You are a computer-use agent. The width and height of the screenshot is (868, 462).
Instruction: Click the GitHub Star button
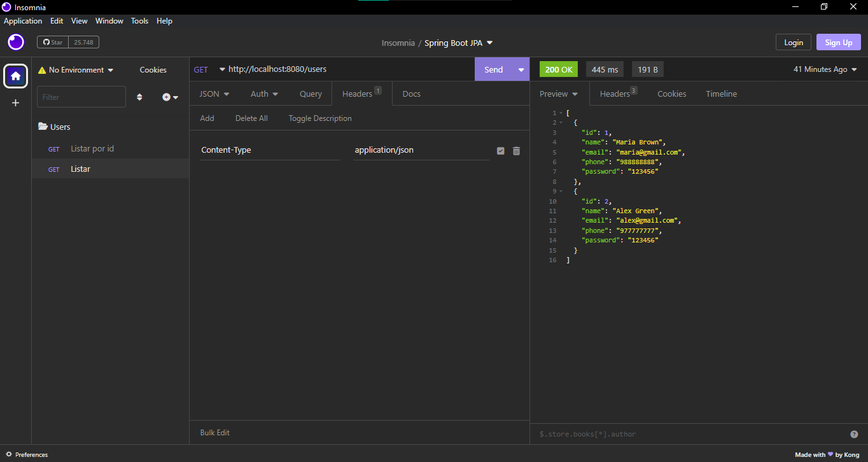click(x=53, y=42)
